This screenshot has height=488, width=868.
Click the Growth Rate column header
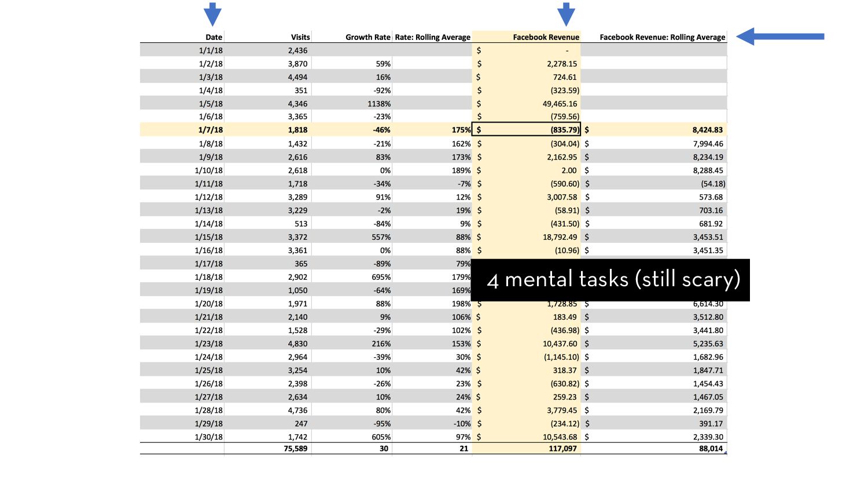point(368,37)
